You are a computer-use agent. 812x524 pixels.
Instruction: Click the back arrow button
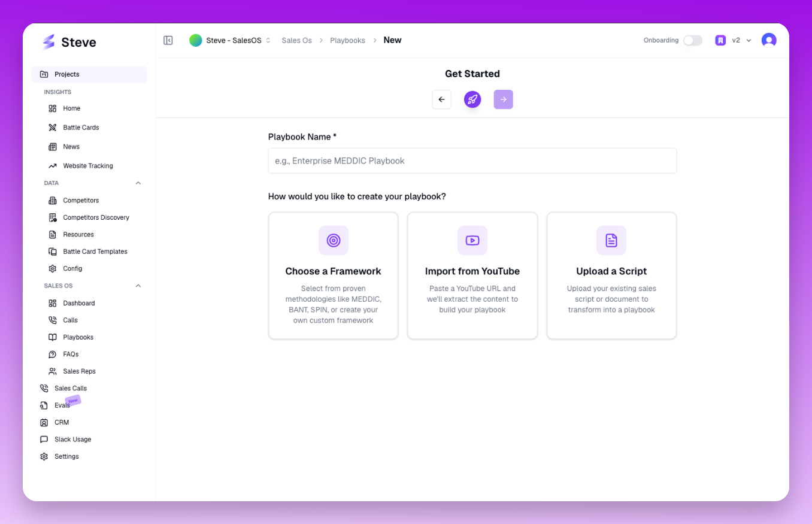click(441, 99)
